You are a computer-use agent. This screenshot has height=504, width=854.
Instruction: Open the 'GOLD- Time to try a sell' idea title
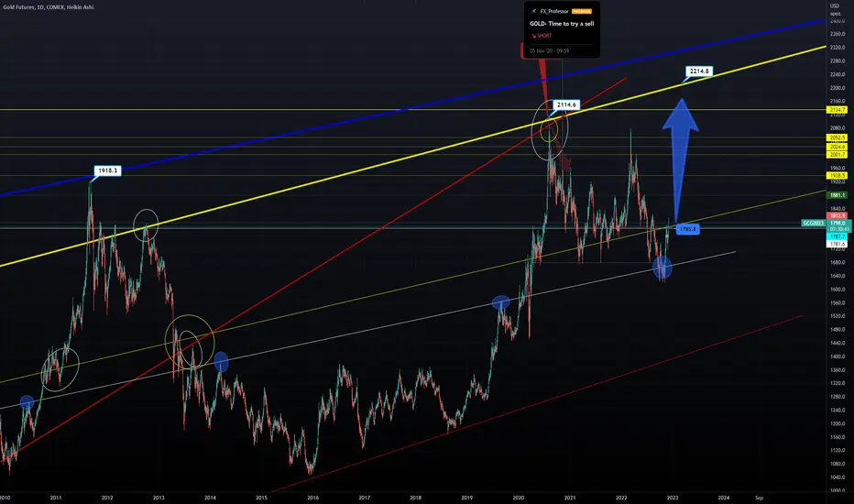click(x=562, y=24)
